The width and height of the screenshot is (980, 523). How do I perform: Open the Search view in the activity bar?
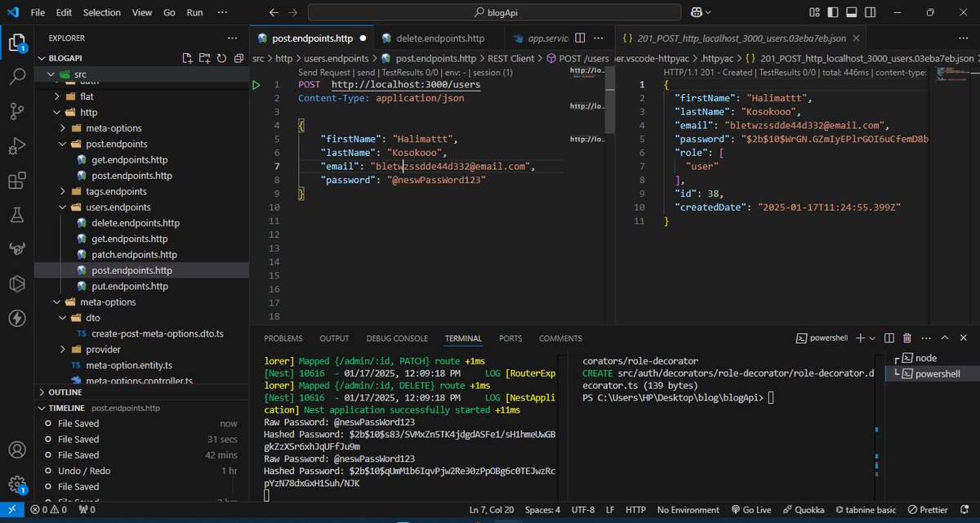pyautogui.click(x=16, y=78)
